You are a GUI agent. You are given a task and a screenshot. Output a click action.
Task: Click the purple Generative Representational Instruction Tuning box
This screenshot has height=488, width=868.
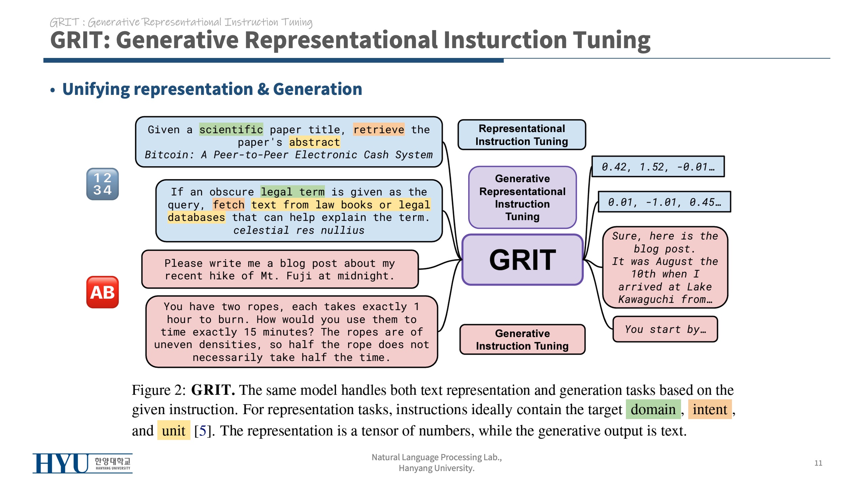coord(522,198)
